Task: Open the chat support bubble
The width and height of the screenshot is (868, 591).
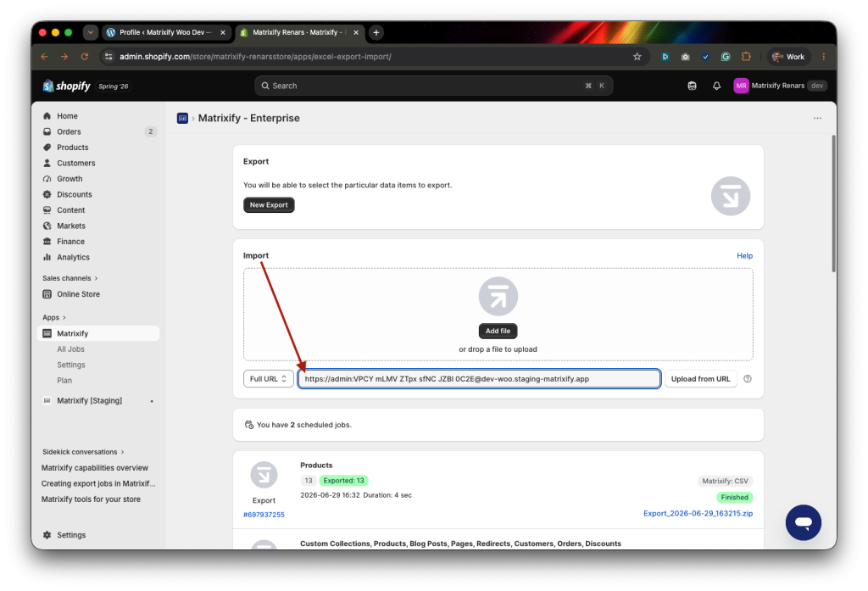Action: pos(804,522)
